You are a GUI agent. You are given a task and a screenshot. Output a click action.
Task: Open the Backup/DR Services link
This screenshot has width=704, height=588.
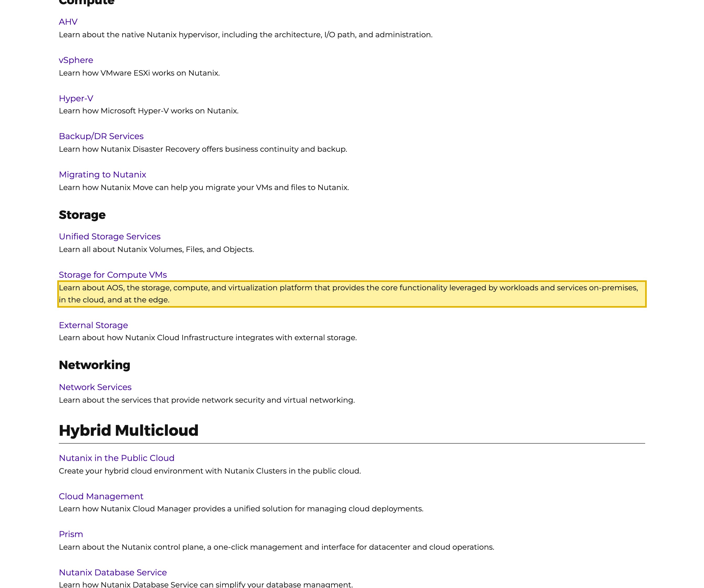[101, 136]
